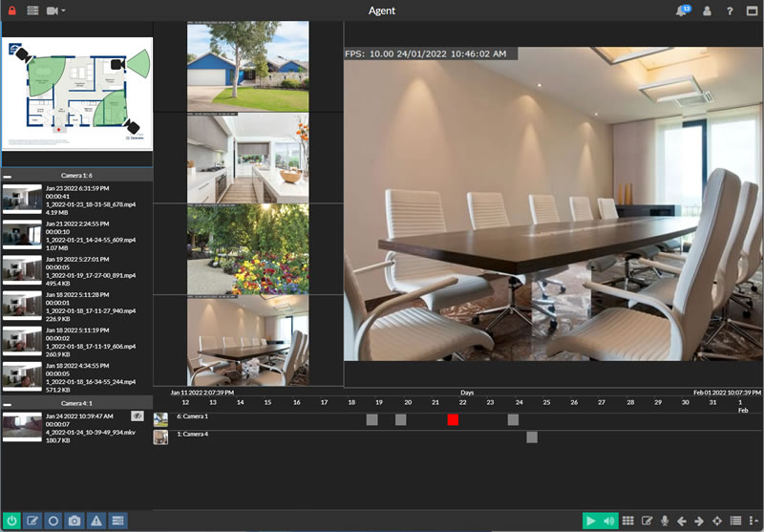764x532 pixels.
Task: Open the more options menu at bottom right
Action: pos(753,521)
